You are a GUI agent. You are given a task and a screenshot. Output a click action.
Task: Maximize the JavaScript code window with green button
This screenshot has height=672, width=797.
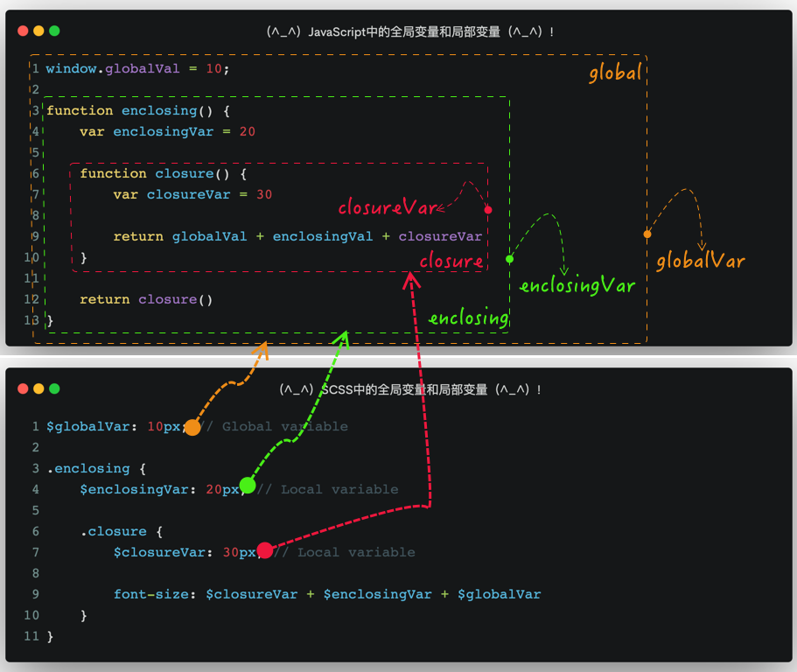coord(54,31)
